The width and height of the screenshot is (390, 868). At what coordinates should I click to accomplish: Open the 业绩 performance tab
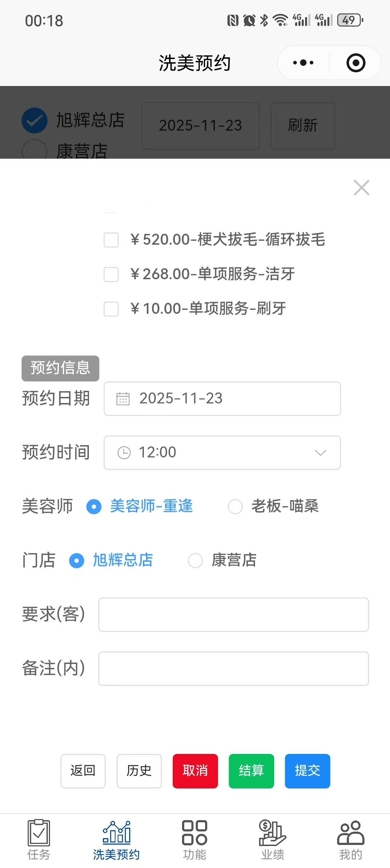[x=272, y=839]
